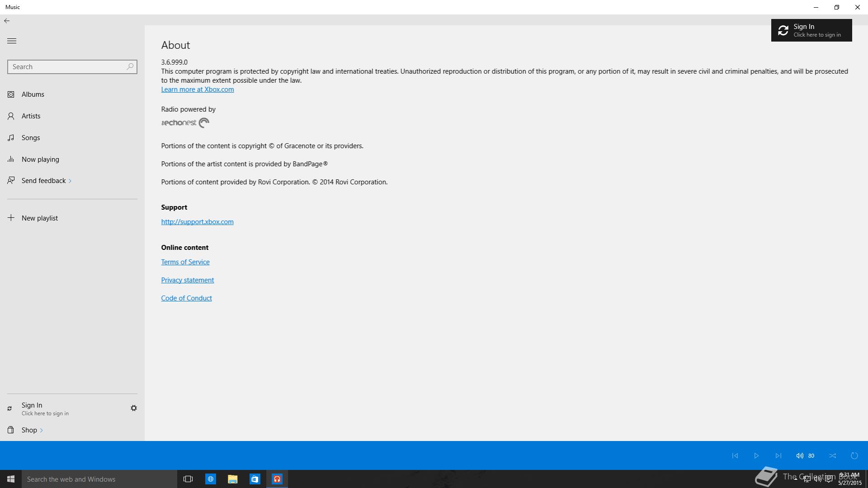868x488 pixels.
Task: Open volume control showing 80
Action: click(805, 456)
